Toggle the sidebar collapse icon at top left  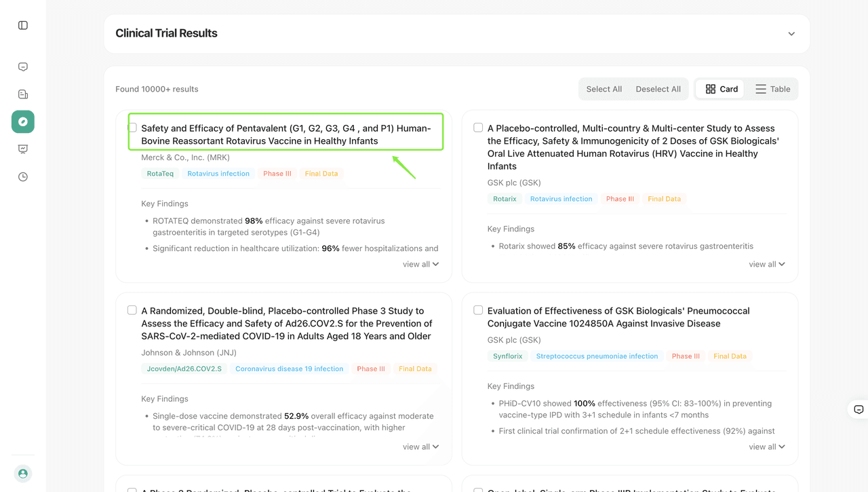tap(22, 24)
